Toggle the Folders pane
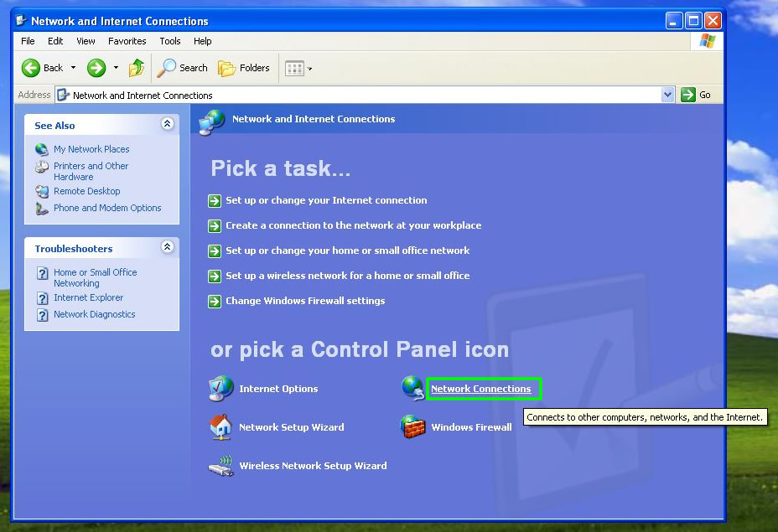Image resolution: width=778 pixels, height=532 pixels. click(244, 68)
